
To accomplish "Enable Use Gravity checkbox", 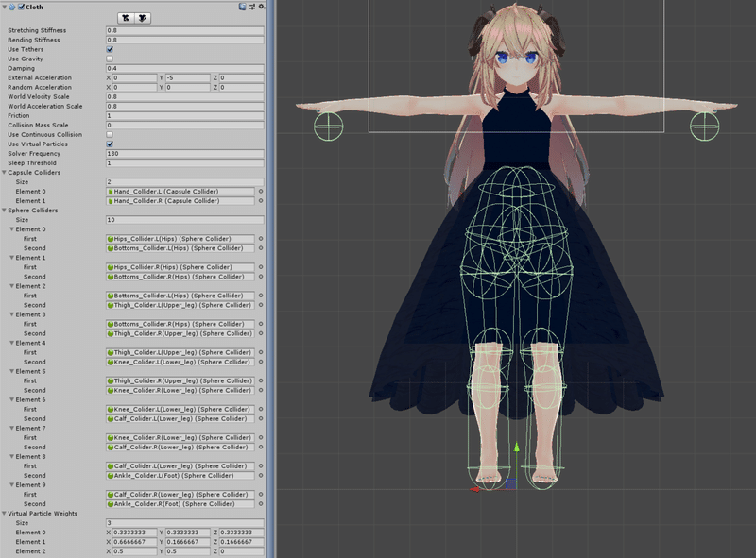I will click(110, 59).
